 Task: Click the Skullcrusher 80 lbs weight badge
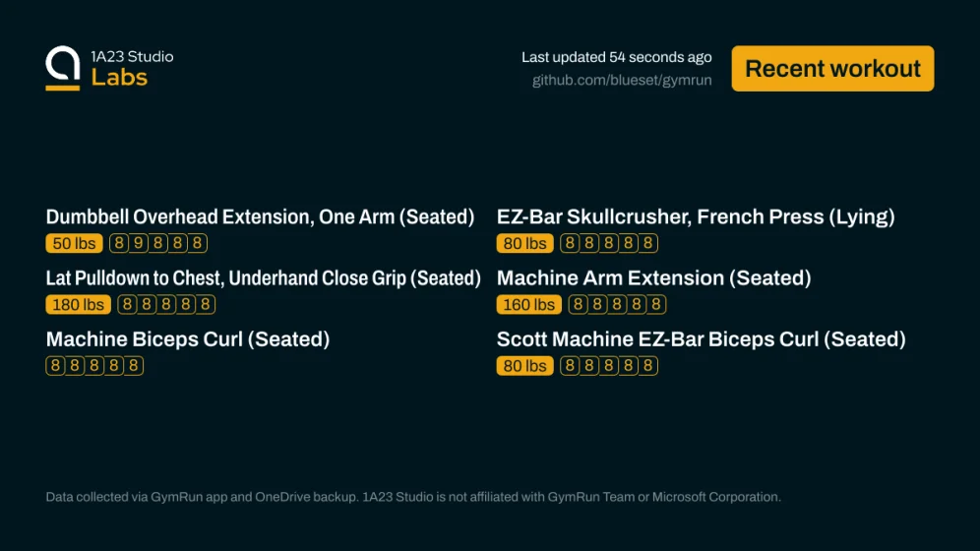tap(525, 244)
